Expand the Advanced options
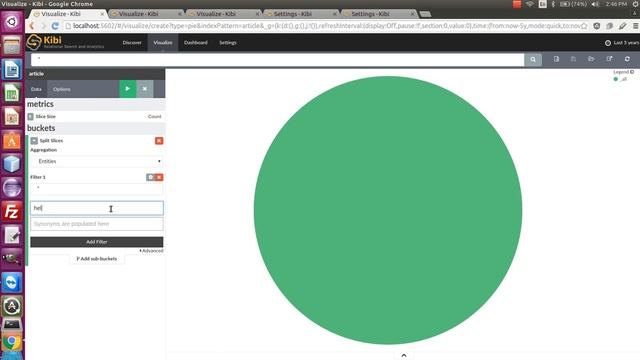 pyautogui.click(x=151, y=251)
